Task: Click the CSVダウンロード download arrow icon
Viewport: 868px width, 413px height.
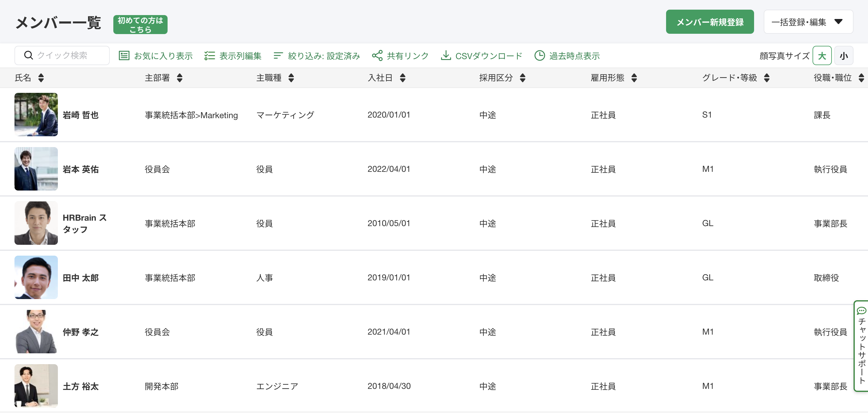Action: [x=446, y=56]
